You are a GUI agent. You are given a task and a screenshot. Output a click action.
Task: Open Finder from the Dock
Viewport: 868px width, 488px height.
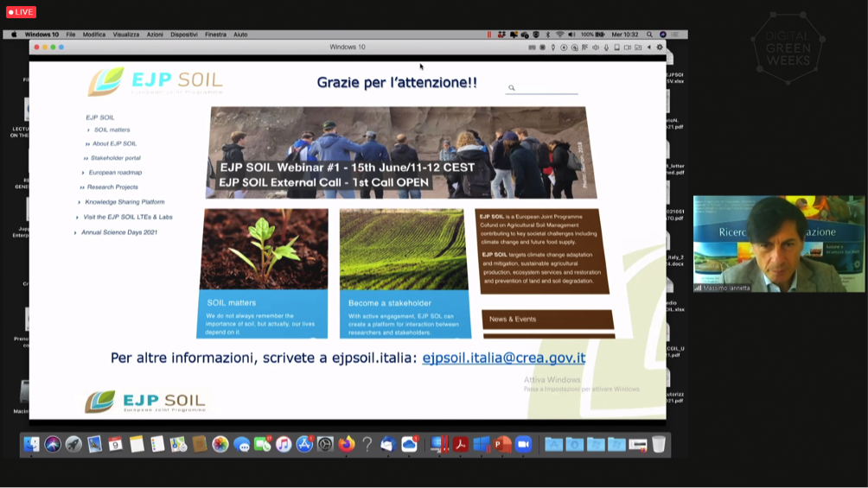(x=31, y=444)
